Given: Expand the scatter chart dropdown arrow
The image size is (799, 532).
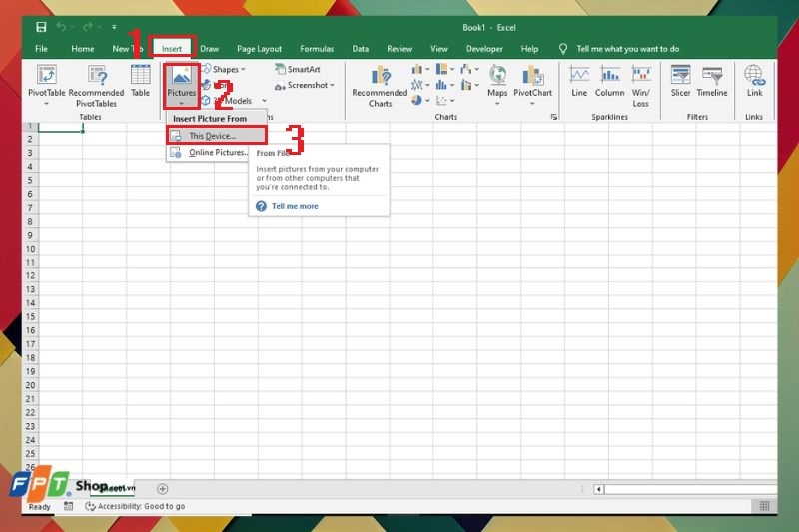Looking at the screenshot, I should pos(452,100).
